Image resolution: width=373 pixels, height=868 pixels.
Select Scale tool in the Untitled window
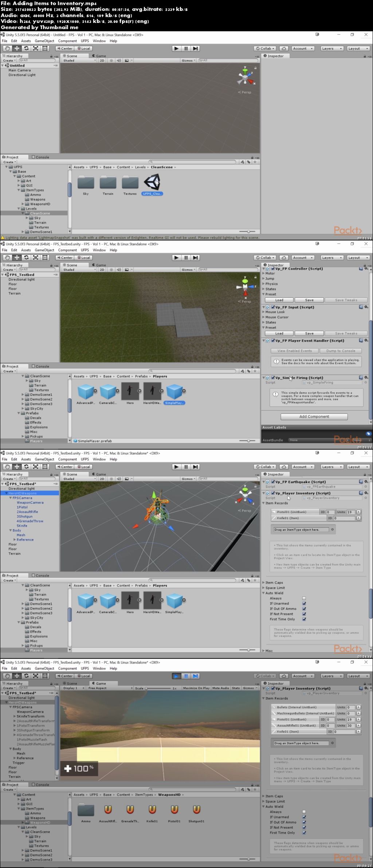(x=36, y=48)
